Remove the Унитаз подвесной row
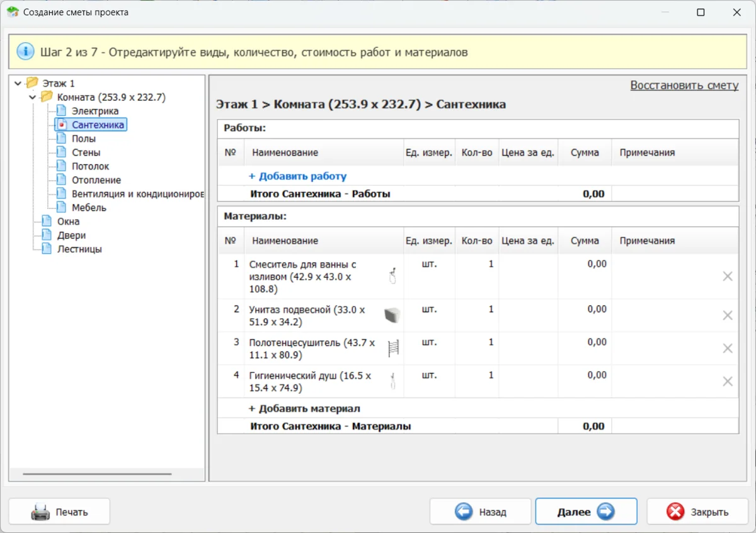 click(x=728, y=316)
